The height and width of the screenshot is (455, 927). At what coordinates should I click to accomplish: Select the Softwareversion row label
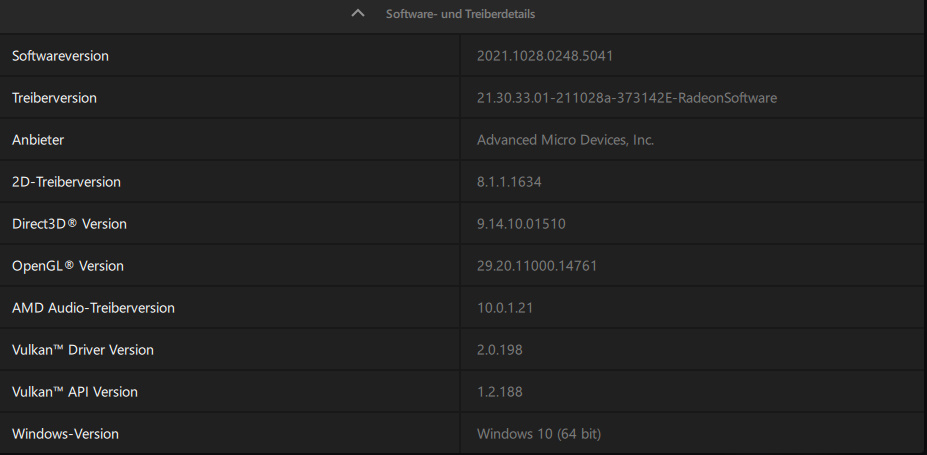(60, 56)
